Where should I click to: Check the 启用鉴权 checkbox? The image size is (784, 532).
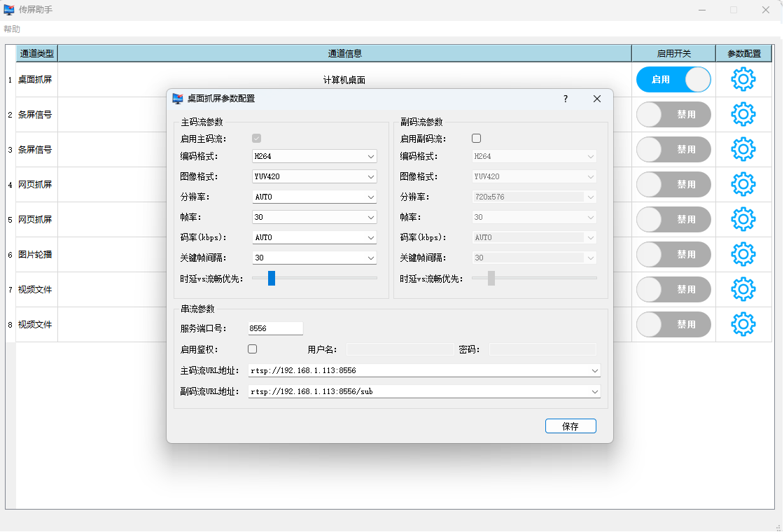[x=253, y=349]
